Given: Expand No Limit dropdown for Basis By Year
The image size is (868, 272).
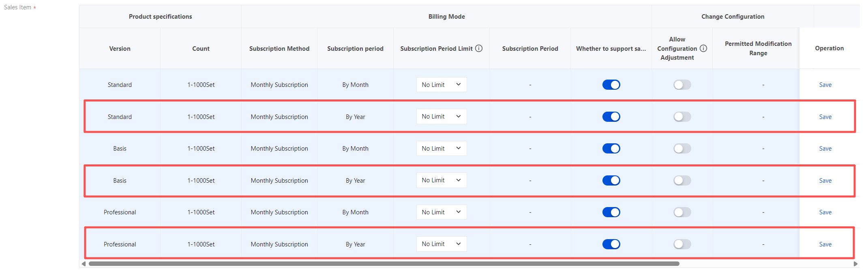Looking at the screenshot, I should click(x=441, y=180).
